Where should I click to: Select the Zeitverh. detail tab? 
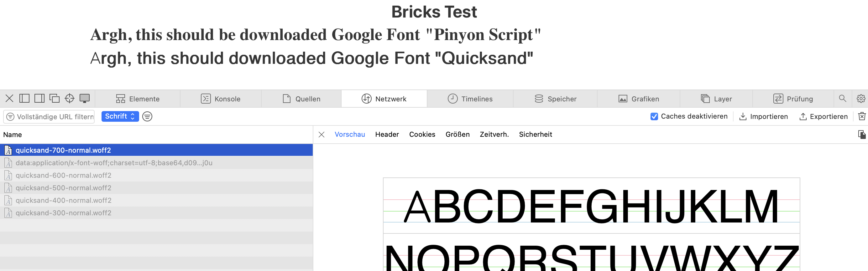click(x=494, y=134)
